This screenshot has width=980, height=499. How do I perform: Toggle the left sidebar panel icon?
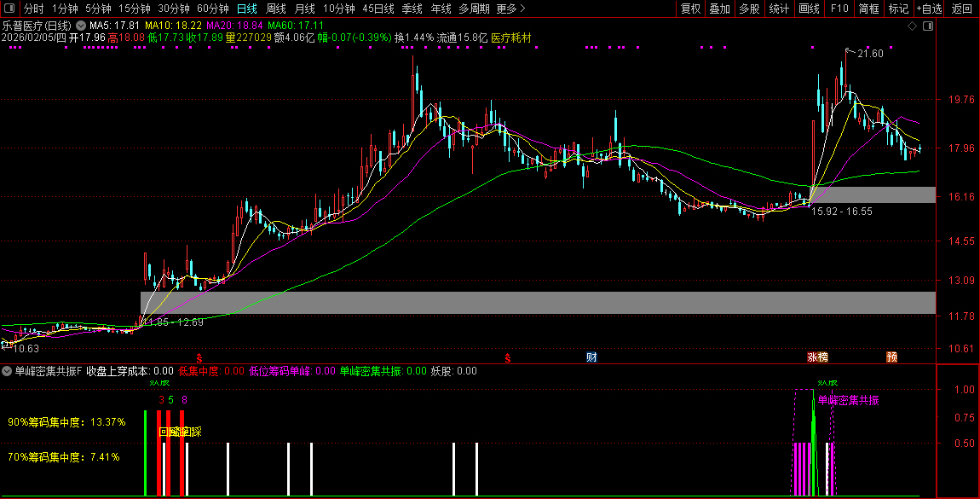[8, 9]
